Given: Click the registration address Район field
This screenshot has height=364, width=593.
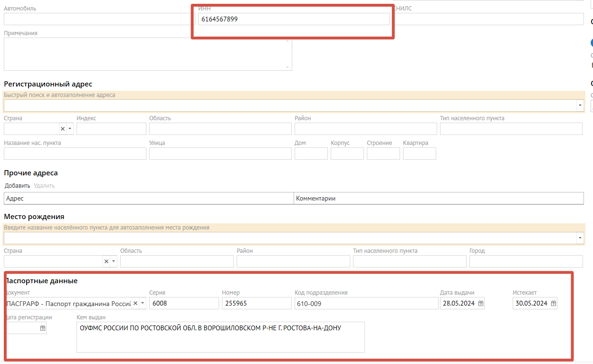Looking at the screenshot, I should coord(366,129).
